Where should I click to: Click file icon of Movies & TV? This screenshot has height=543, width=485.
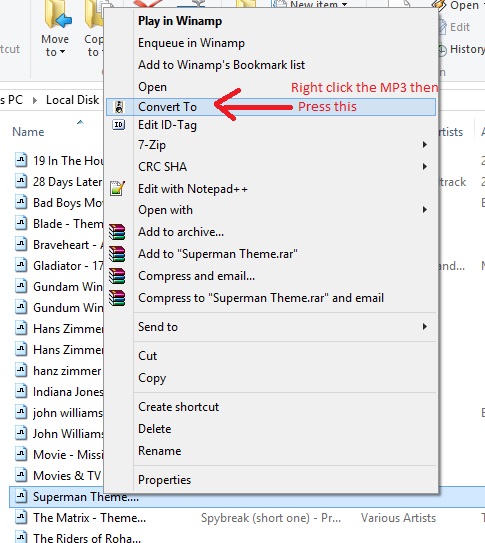(21, 475)
